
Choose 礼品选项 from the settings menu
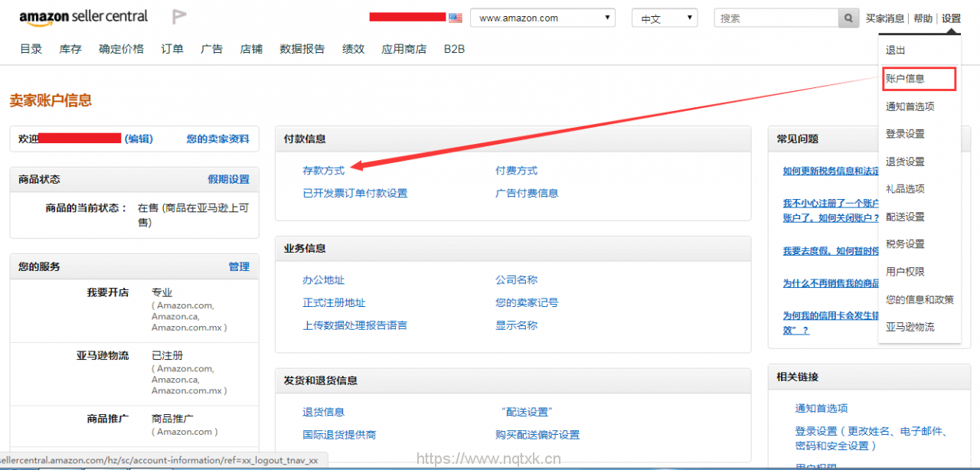click(x=906, y=189)
